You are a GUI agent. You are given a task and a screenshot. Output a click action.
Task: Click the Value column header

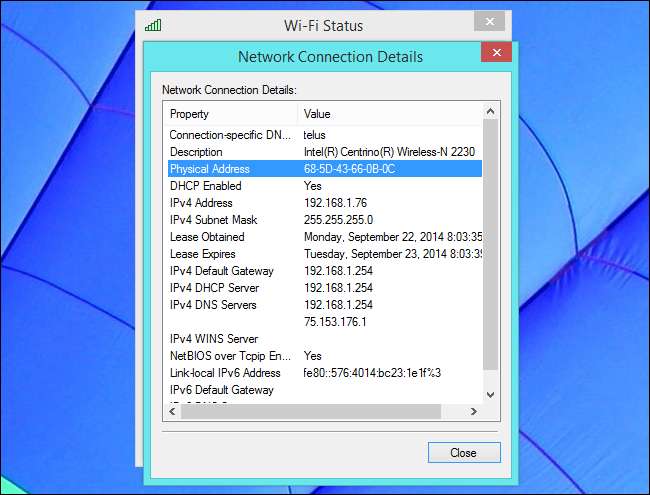tap(390, 114)
